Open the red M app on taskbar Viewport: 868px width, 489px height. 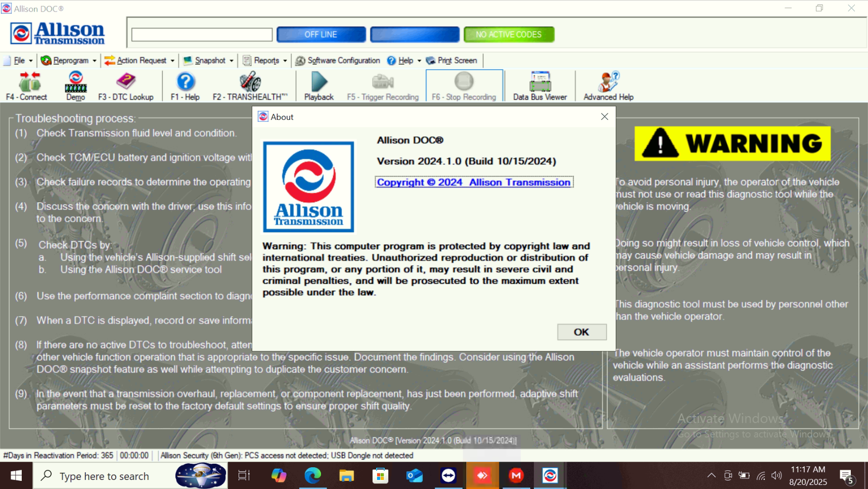[x=516, y=475]
